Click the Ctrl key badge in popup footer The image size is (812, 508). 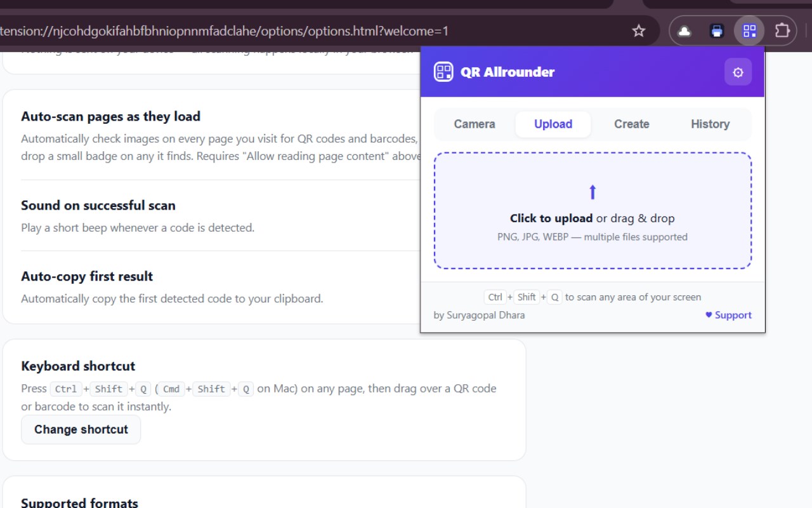[495, 297]
